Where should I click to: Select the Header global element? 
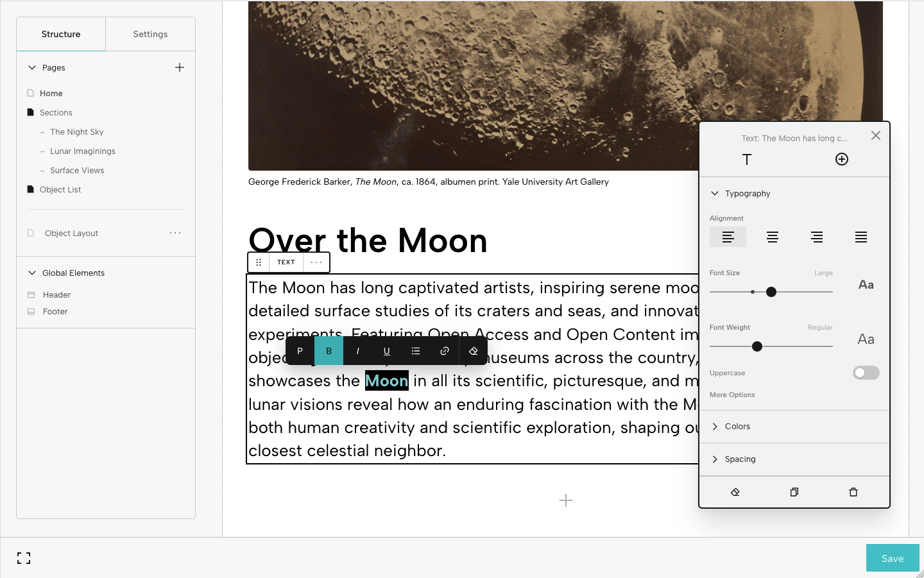(56, 295)
